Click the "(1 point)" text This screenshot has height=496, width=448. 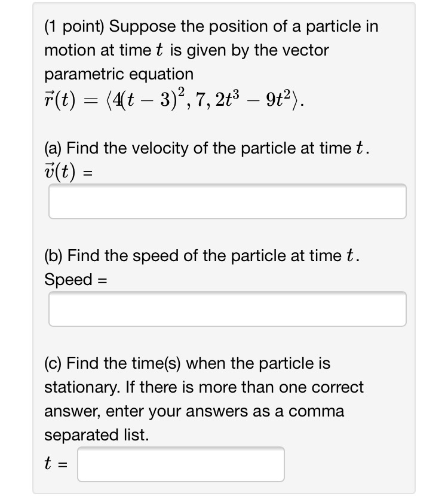75,27
